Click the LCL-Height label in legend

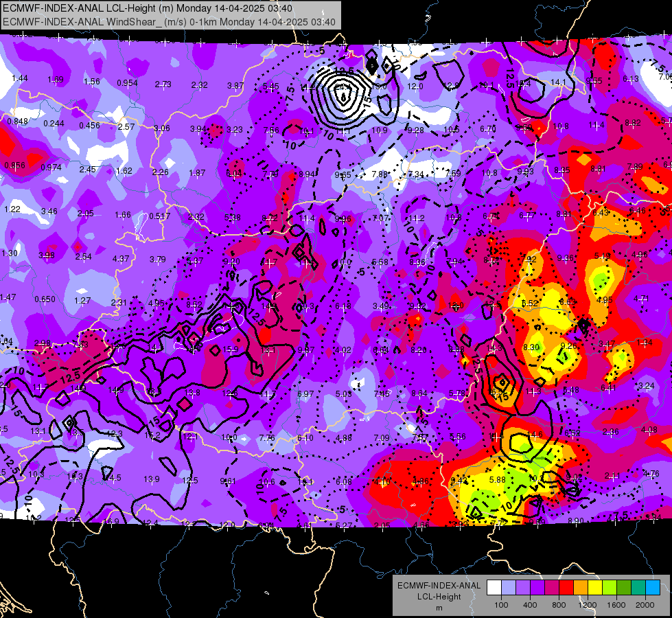coord(439,597)
